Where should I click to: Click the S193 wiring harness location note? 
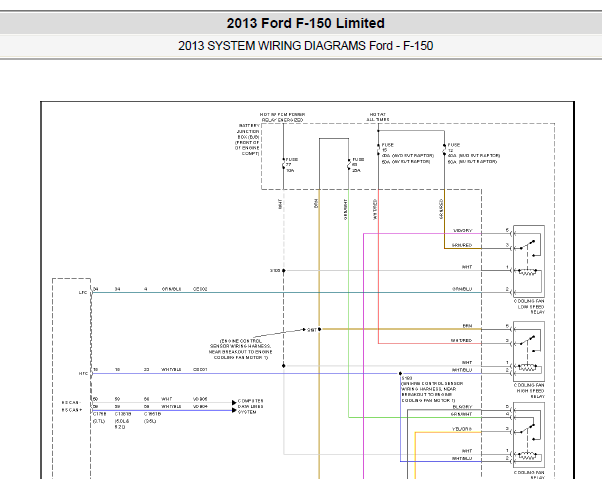coord(432,392)
